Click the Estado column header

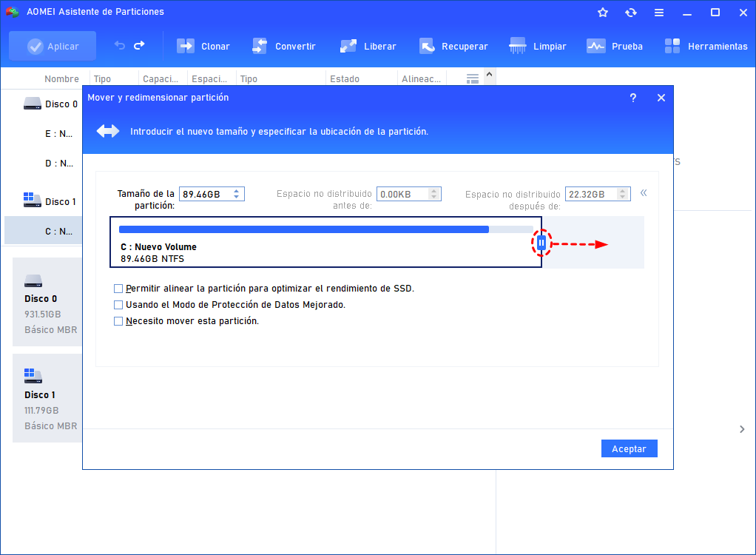[345, 79]
